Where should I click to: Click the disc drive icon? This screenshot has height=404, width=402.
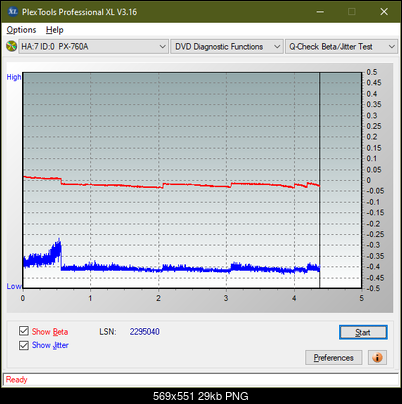point(11,46)
